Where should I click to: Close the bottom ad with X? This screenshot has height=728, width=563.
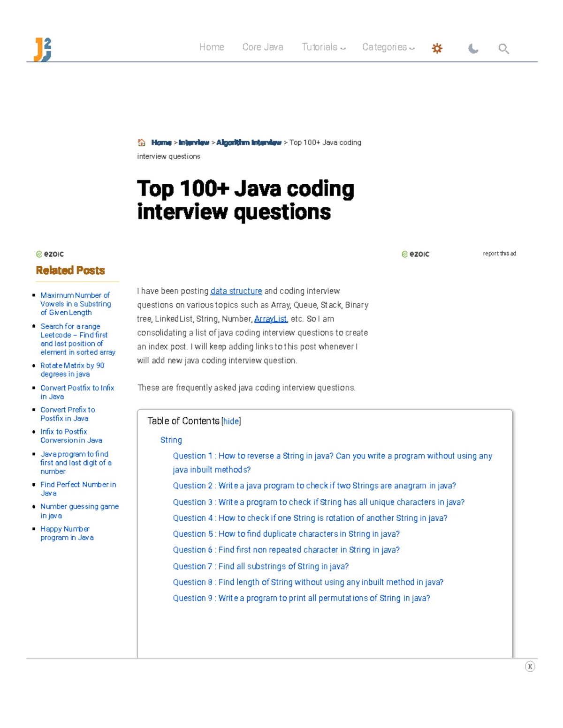coord(530,667)
